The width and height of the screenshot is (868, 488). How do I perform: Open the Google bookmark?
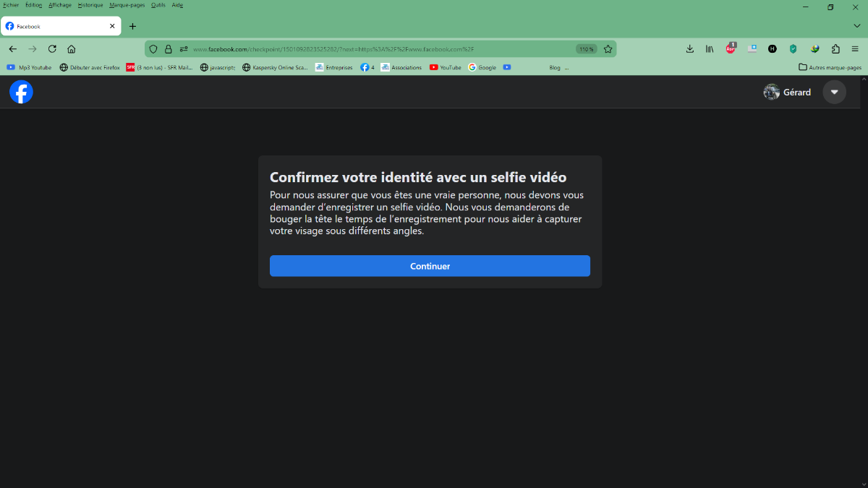[482, 67]
